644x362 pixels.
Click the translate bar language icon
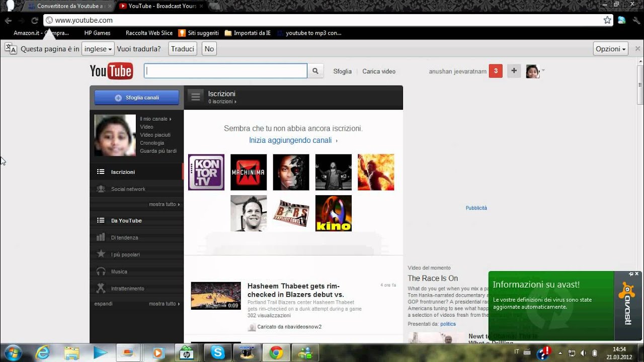point(11,49)
